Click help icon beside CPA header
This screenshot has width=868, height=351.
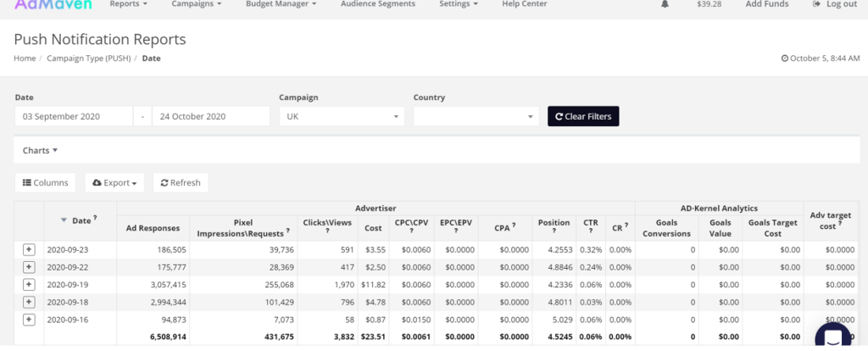click(514, 226)
